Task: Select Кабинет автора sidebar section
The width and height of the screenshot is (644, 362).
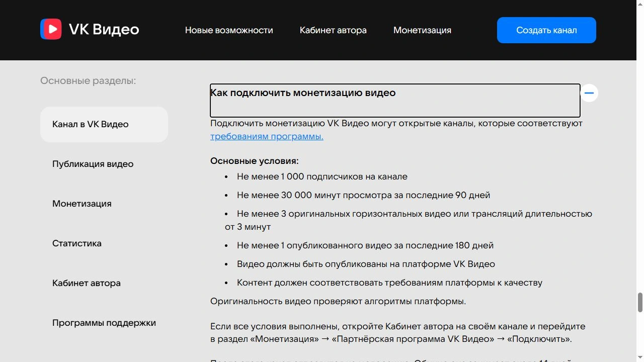Action: coord(87,283)
